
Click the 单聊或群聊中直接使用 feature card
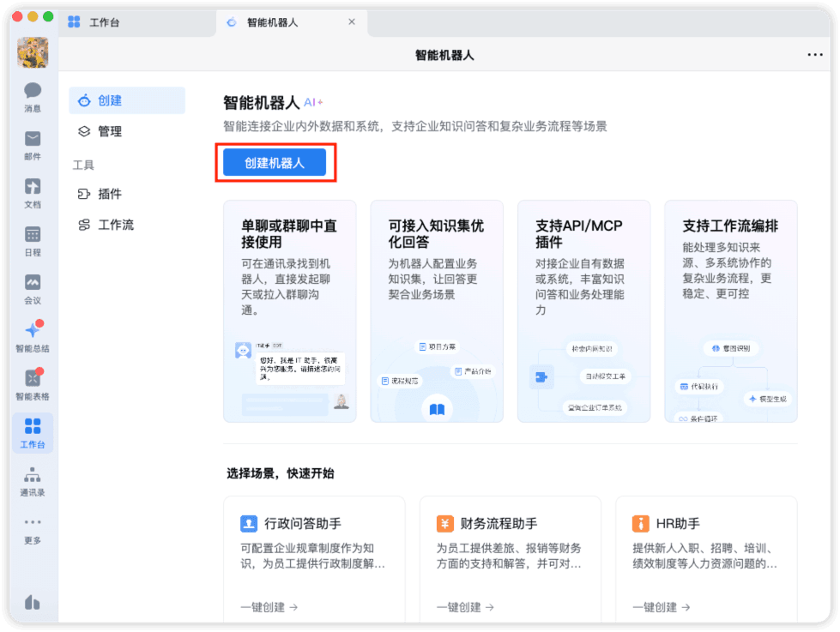coord(290,311)
